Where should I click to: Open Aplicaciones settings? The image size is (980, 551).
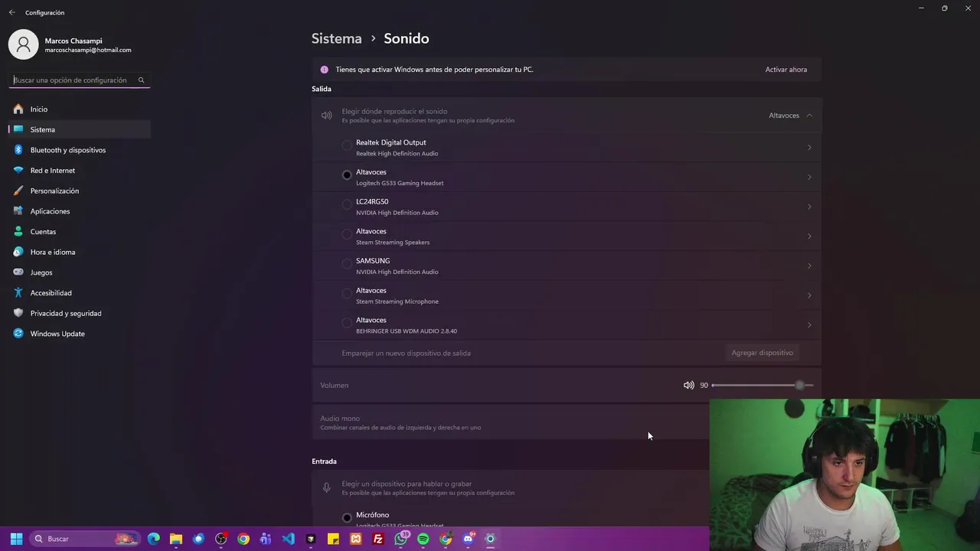point(80,211)
